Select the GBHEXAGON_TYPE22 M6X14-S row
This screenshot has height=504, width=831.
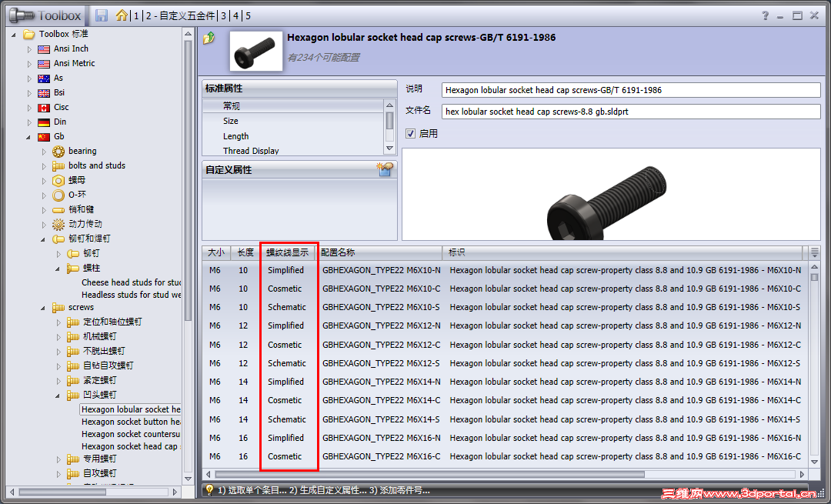pos(506,419)
